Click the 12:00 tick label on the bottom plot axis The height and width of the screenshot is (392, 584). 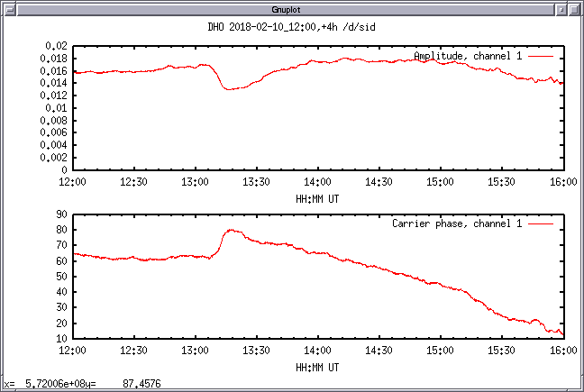coord(72,351)
